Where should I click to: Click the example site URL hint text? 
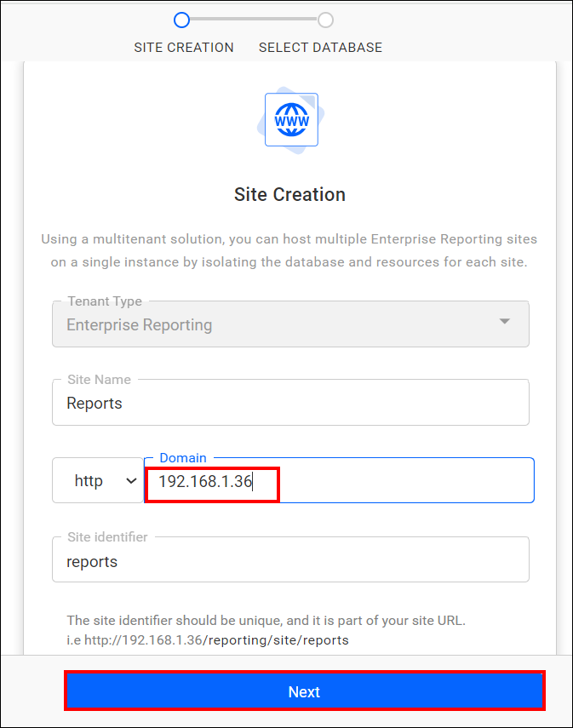(208, 640)
